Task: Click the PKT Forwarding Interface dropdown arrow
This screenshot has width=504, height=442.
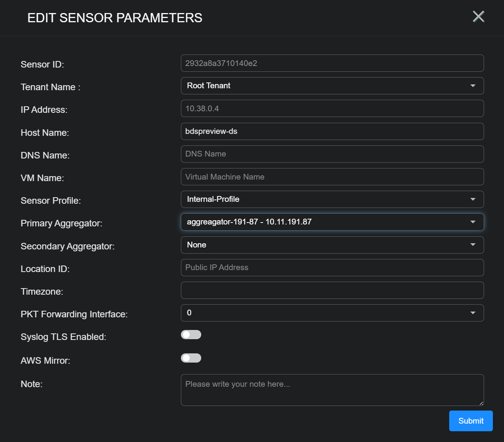Action: [x=473, y=313]
